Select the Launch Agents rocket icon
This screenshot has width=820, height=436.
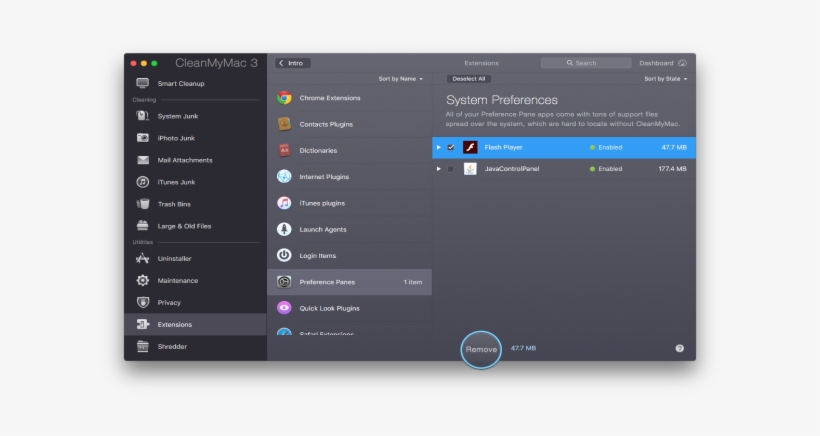(x=284, y=229)
